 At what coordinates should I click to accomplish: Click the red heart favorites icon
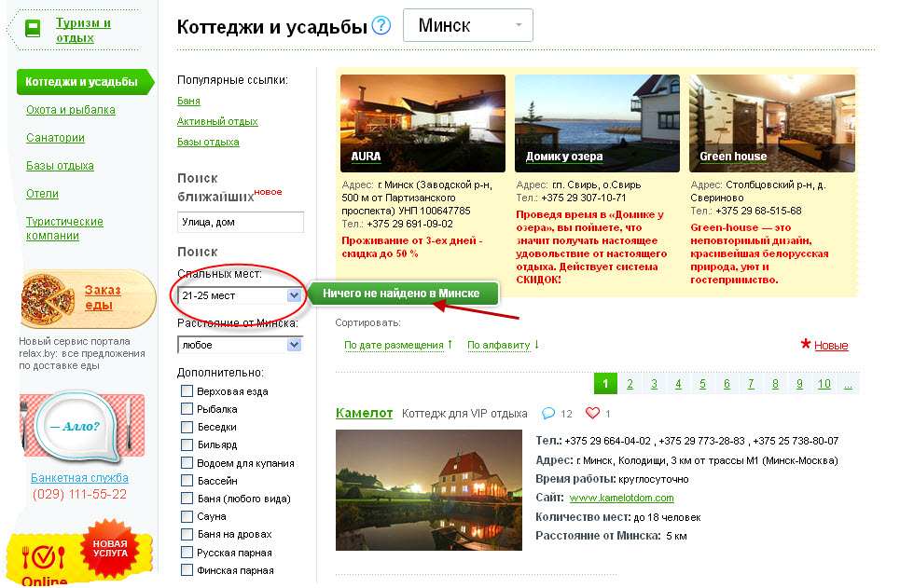click(x=592, y=413)
